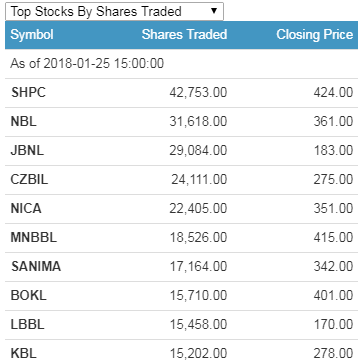Image resolution: width=364 pixels, height=363 pixels.
Task: Open the KBL stock symbol link
Action: [24, 353]
